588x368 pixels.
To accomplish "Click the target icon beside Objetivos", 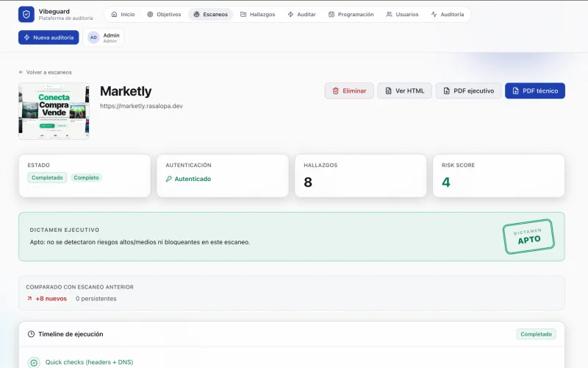I will [x=150, y=14].
